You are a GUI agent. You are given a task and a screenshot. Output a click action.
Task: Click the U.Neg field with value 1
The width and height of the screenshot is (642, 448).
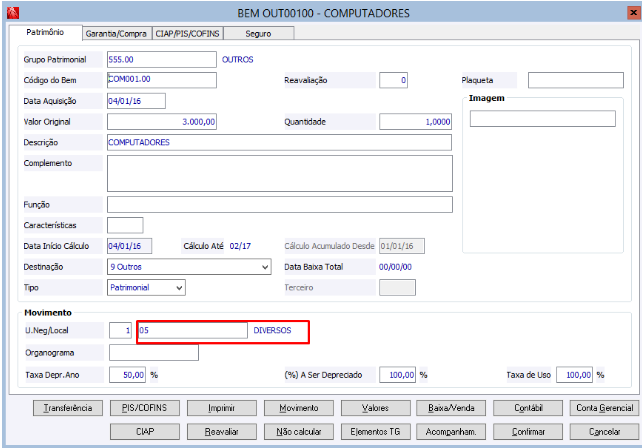120,330
